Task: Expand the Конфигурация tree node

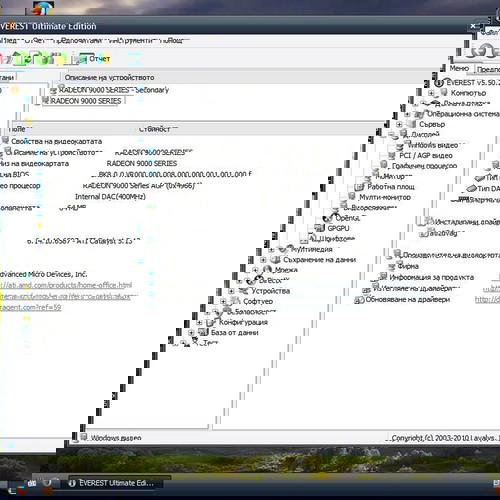Action: tap(199, 323)
